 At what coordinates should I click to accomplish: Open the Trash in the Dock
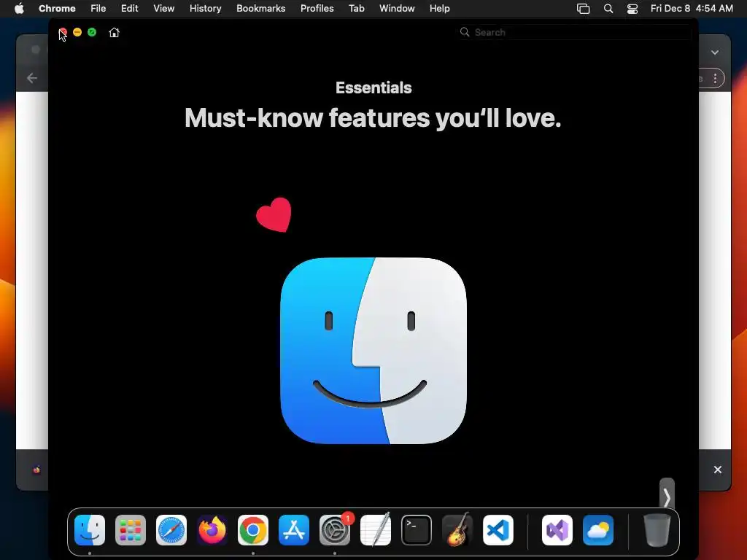[x=657, y=530]
